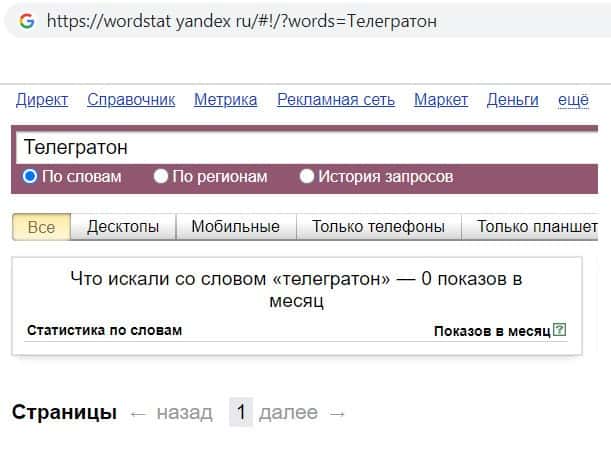Click the Рекламная сеть link
Screen dimensions: 611x452
tap(336, 99)
